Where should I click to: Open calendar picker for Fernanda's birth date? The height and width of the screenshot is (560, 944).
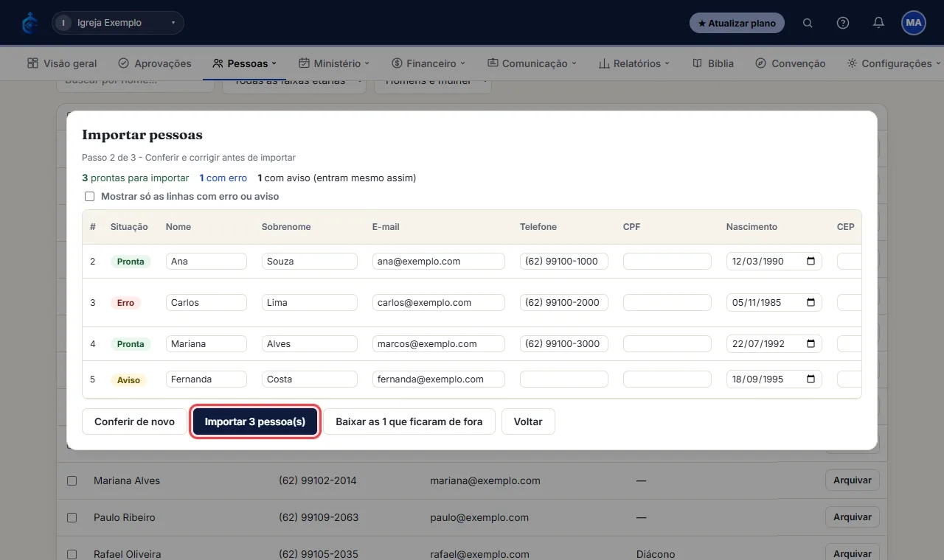click(x=811, y=379)
